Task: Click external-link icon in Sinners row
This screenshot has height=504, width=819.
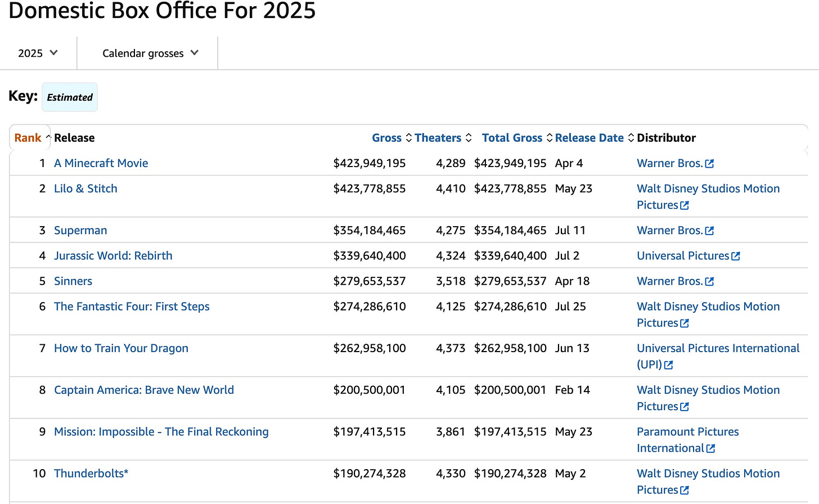Action: 709,282
